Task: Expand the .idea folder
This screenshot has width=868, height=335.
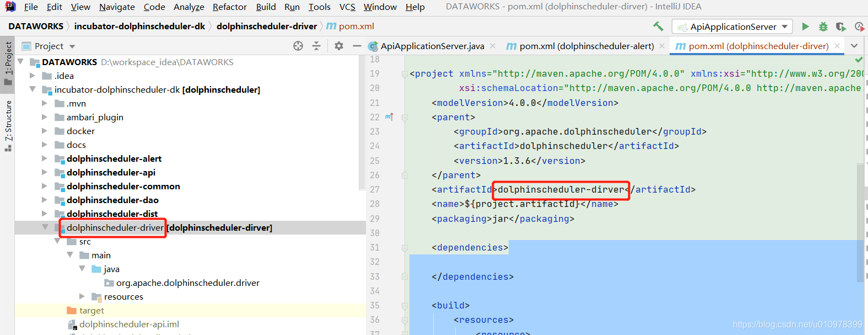Action: pos(33,76)
